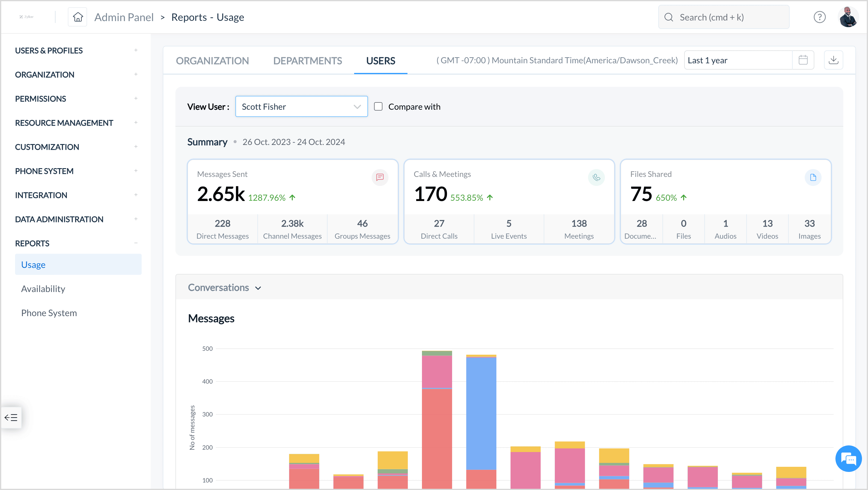Open the help question mark icon

click(819, 17)
